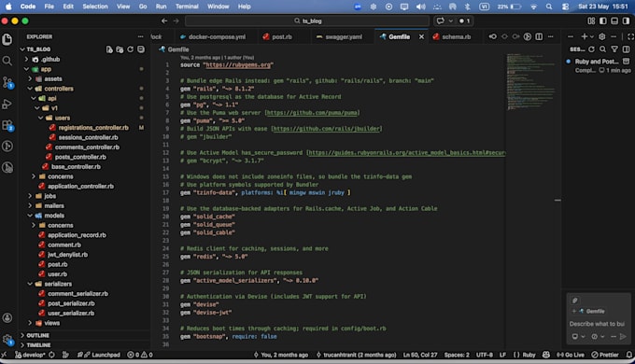Click chat input Describe what to build
The width and height of the screenshot is (635, 364).
[x=597, y=324]
